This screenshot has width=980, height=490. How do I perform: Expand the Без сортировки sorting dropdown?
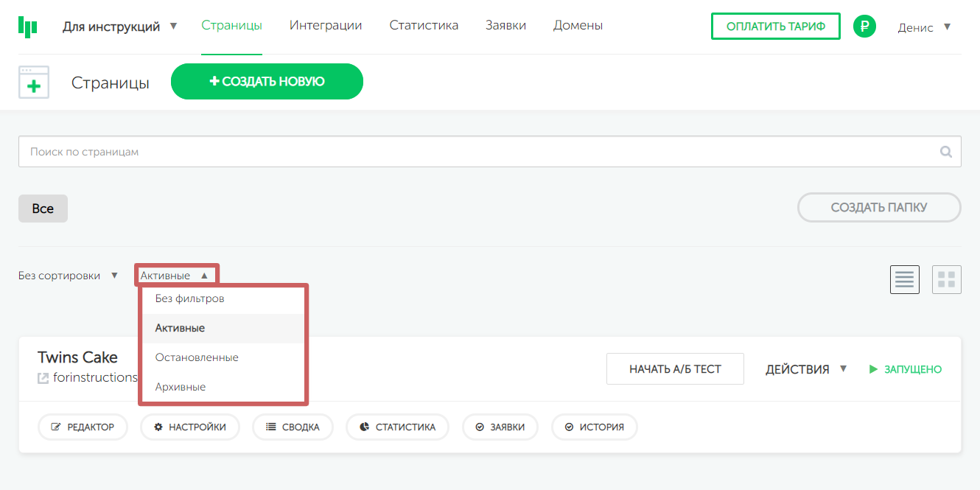[x=68, y=276]
